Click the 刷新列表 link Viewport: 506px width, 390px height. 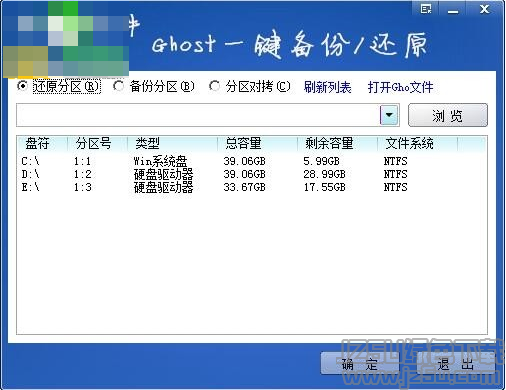click(x=328, y=87)
